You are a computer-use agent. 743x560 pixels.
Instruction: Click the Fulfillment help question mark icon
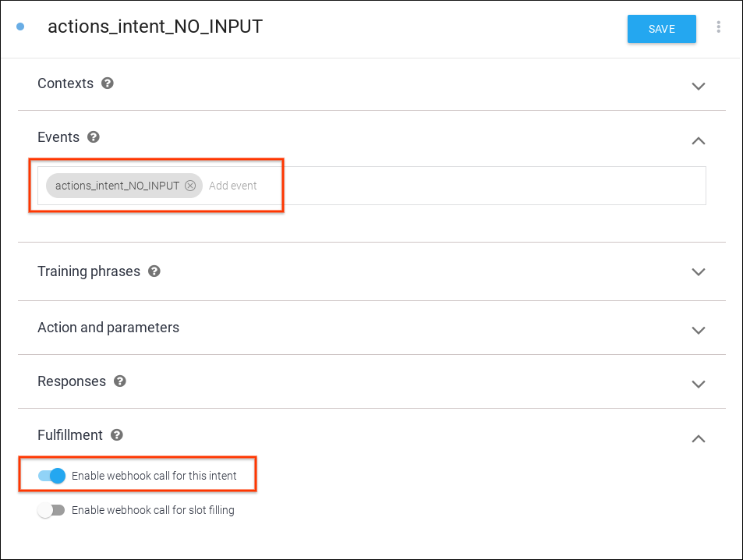click(117, 435)
